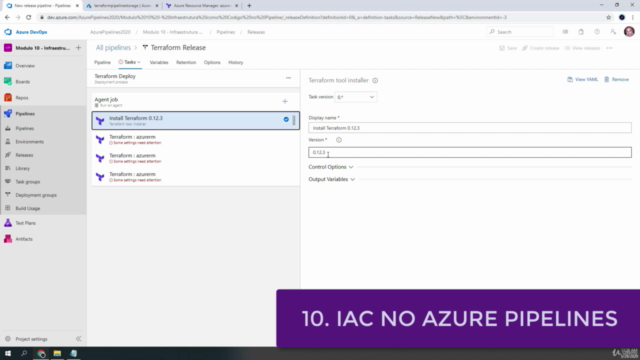
Task: Show info for Version field
Action: pyautogui.click(x=339, y=140)
